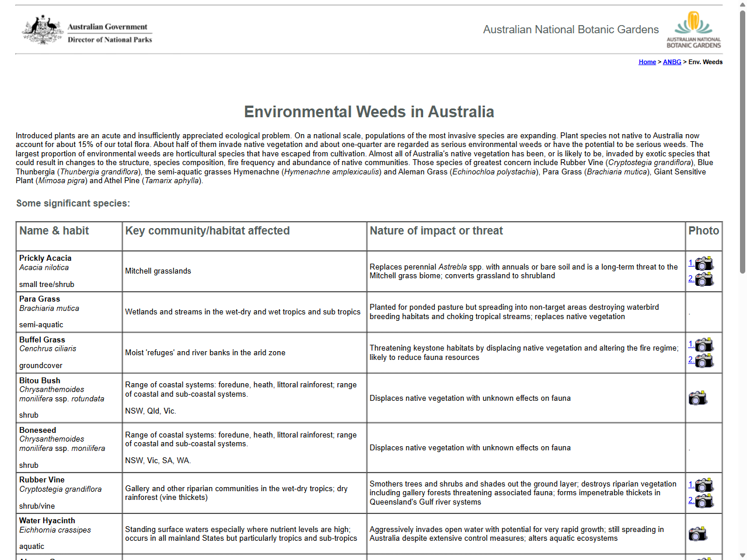This screenshot has height=560, width=747.
Task: Open photo link 2 for Buffel Grass
Action: tap(690, 360)
